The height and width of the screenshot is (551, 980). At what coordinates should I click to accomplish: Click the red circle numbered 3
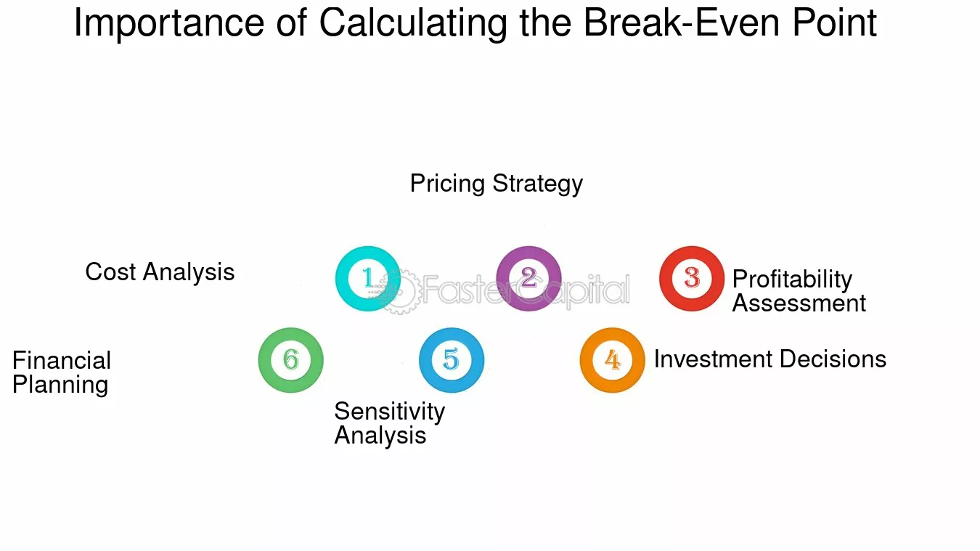pyautogui.click(x=692, y=279)
